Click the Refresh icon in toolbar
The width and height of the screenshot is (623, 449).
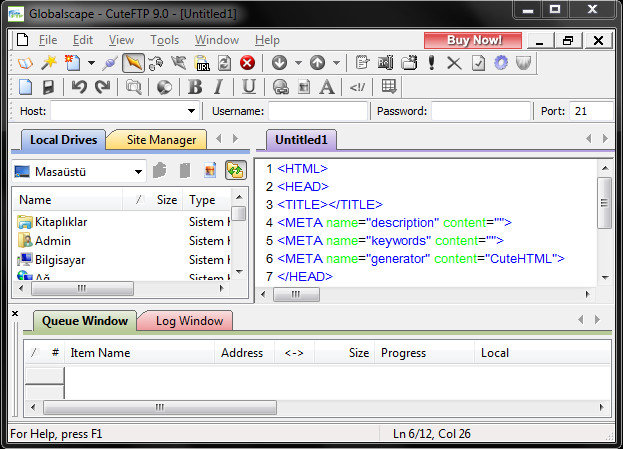pyautogui.click(x=224, y=63)
